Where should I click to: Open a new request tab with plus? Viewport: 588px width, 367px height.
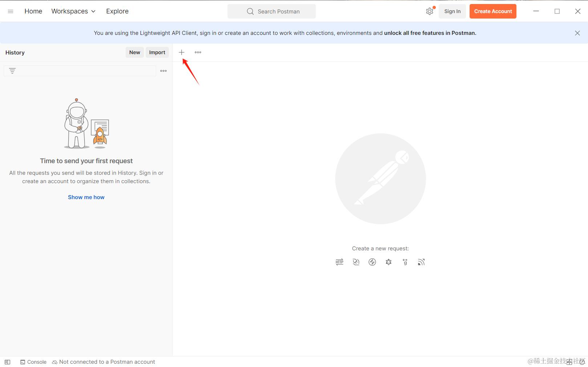(182, 52)
